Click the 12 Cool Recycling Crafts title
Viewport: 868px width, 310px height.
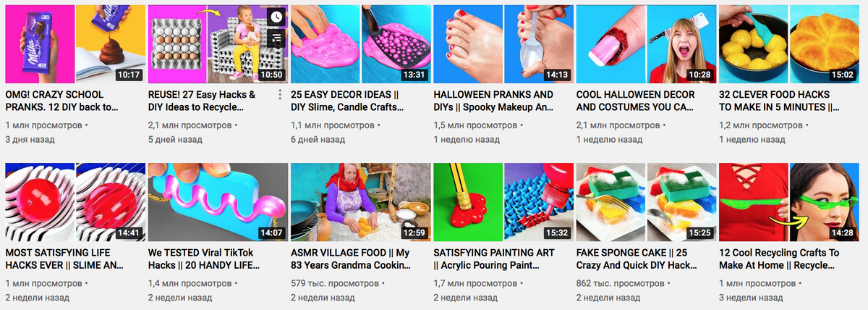click(779, 259)
